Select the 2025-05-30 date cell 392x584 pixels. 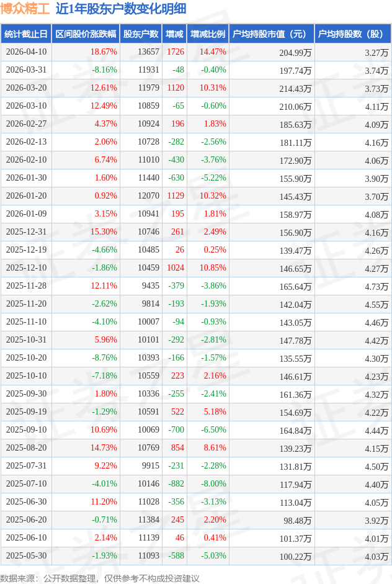pos(26,556)
